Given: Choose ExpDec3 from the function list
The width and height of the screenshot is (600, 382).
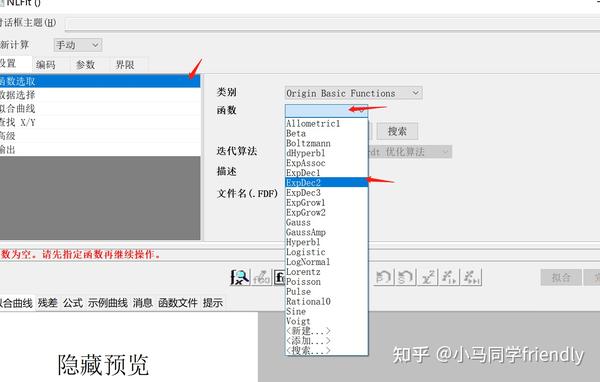Looking at the screenshot, I should 326,193.
